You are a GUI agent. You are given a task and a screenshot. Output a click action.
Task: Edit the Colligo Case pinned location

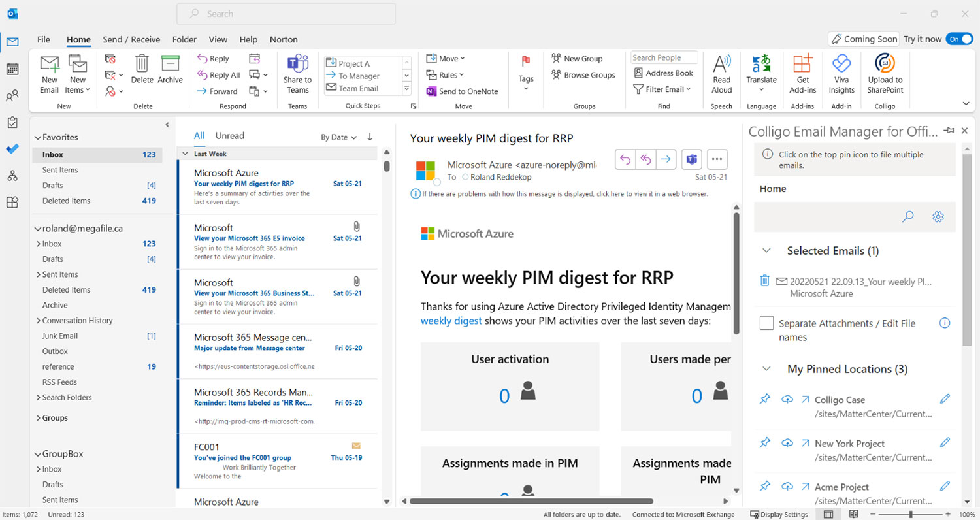tap(945, 398)
